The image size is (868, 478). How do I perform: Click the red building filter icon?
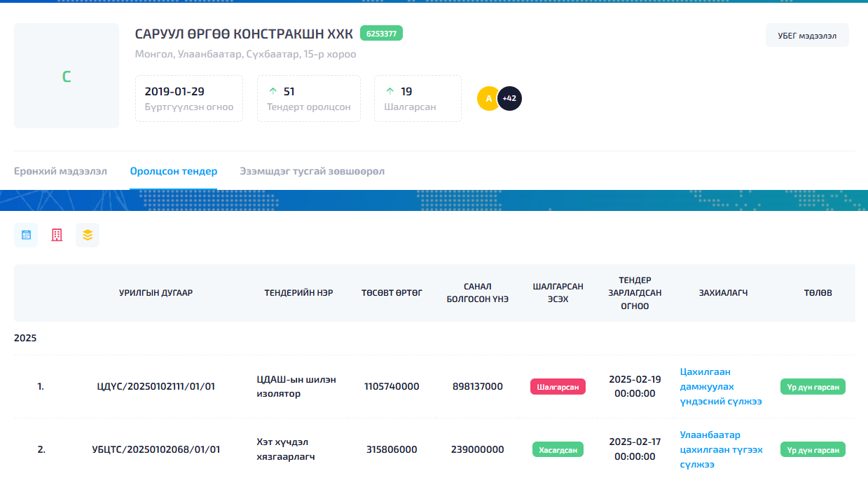tap(57, 235)
